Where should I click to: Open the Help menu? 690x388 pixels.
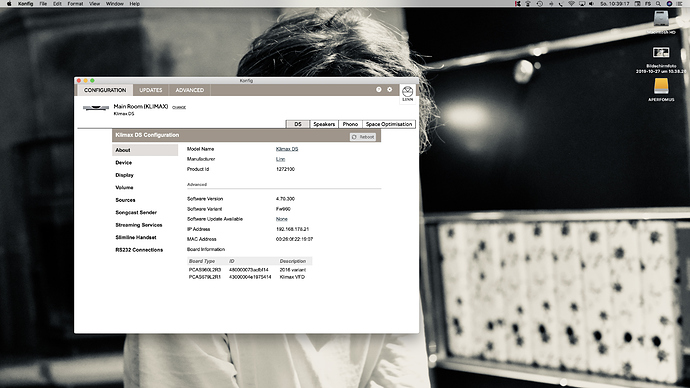135,4
